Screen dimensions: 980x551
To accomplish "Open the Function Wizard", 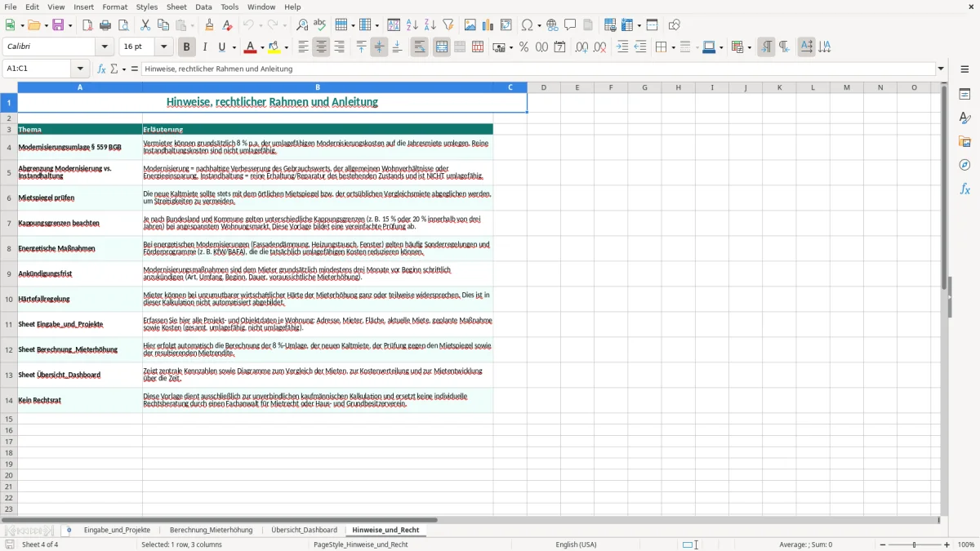I will point(102,69).
